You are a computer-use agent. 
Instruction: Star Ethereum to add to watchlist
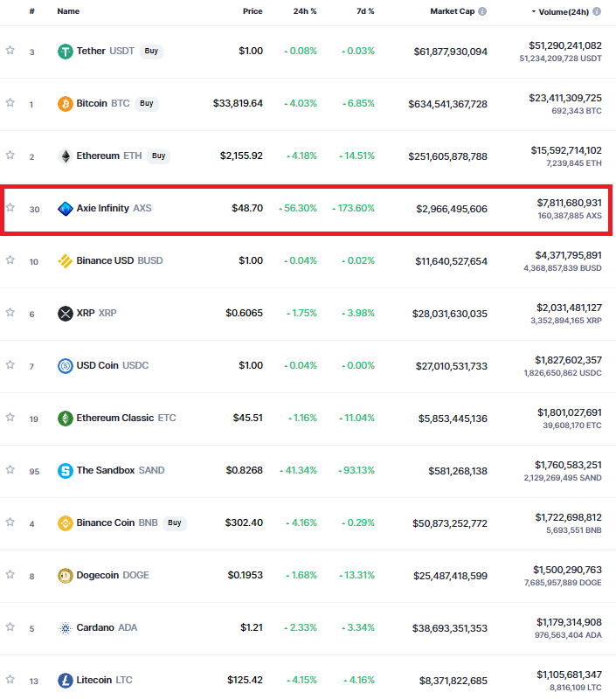tap(10, 155)
